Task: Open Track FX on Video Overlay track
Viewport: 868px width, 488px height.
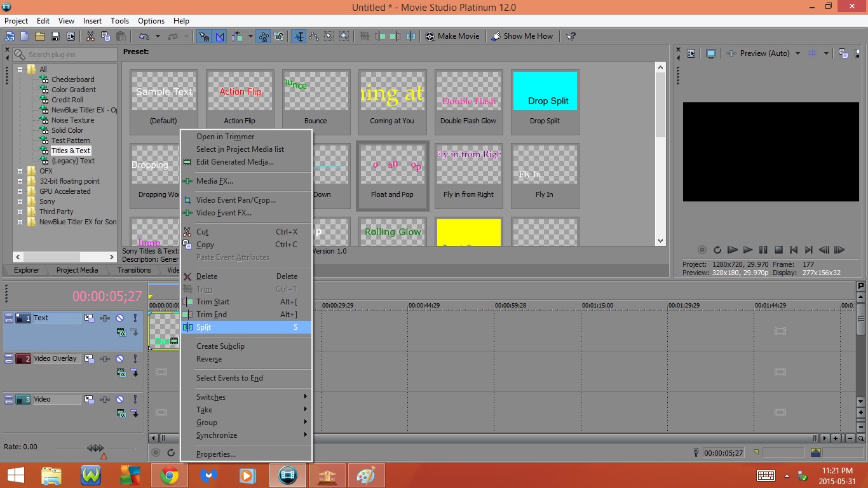Action: coord(105,358)
